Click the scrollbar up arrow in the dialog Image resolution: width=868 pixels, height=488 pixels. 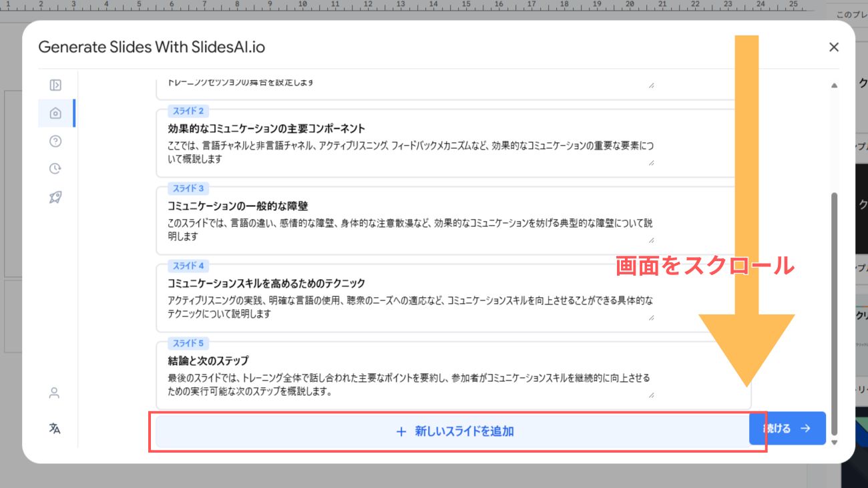[834, 85]
